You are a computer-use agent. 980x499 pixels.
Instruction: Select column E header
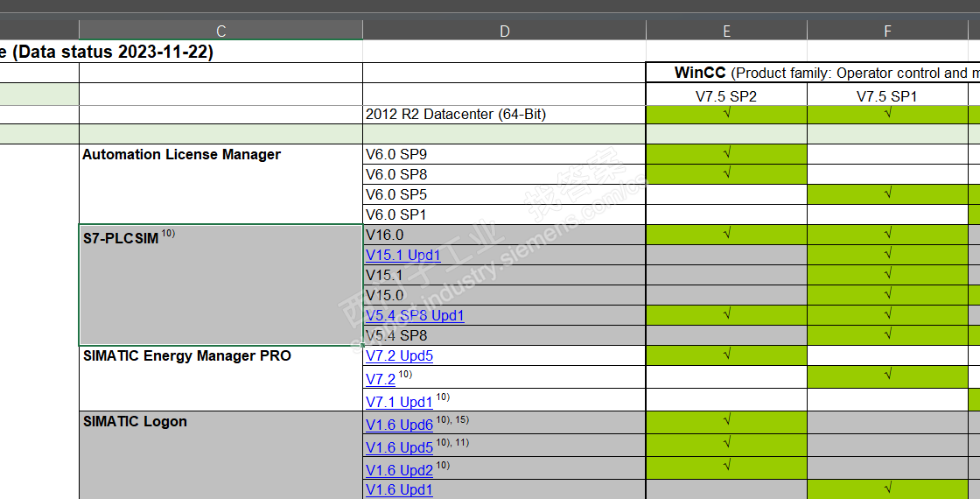coord(726,31)
